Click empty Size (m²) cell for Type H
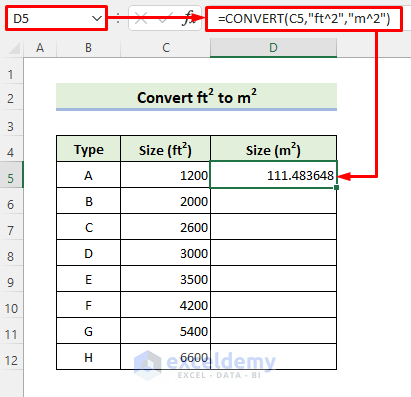 coord(273,357)
